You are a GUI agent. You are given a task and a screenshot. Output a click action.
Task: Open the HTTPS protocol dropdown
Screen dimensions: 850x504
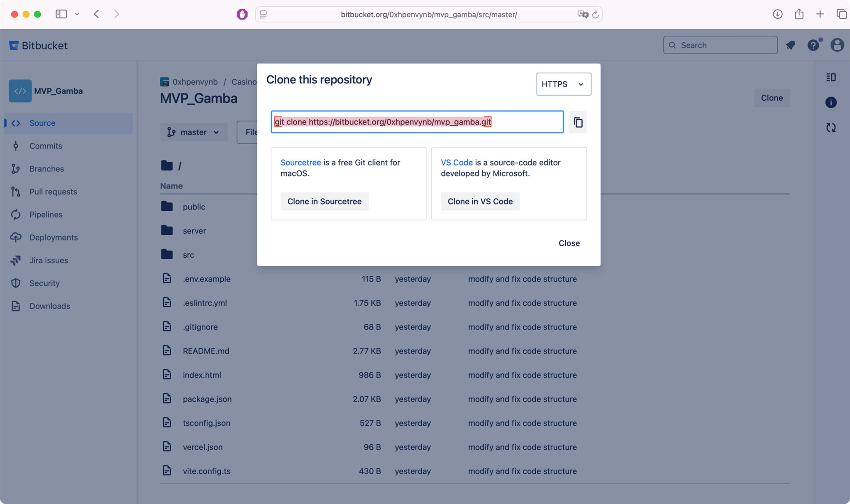pyautogui.click(x=563, y=84)
